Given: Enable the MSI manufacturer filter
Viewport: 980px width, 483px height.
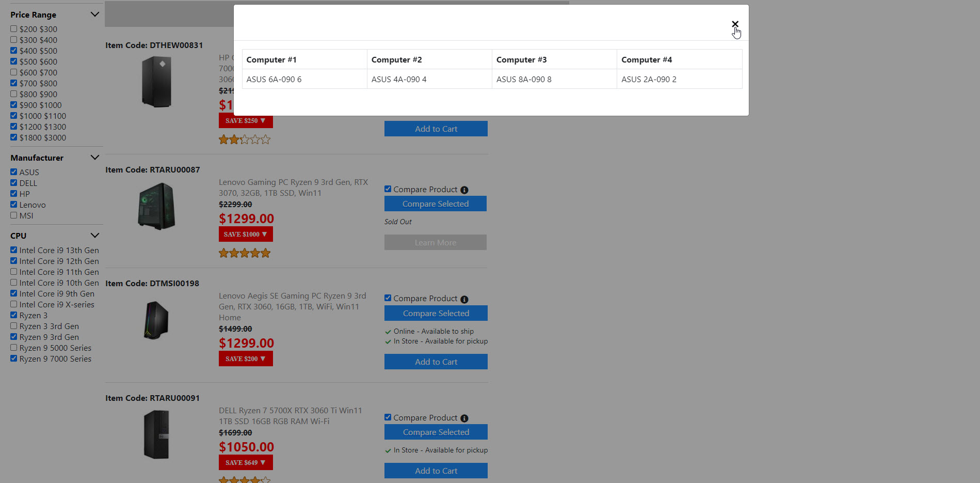Looking at the screenshot, I should [14, 215].
